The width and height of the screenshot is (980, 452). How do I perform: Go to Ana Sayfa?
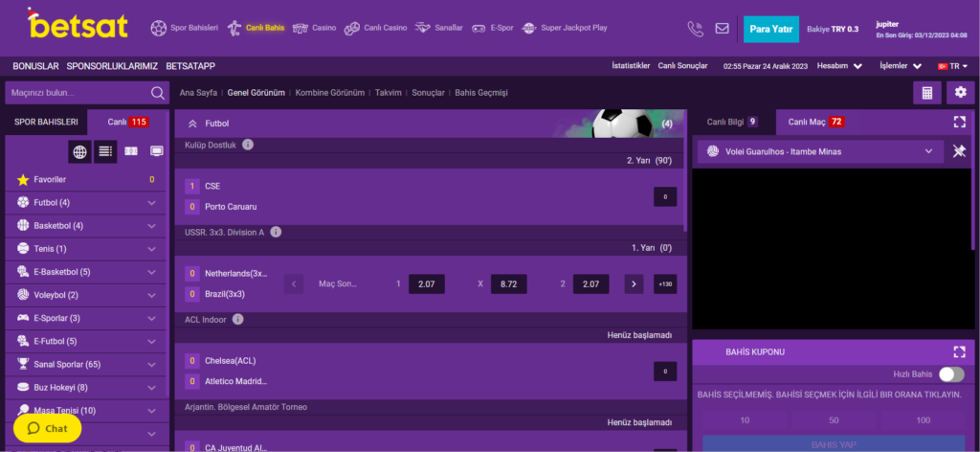(x=198, y=93)
